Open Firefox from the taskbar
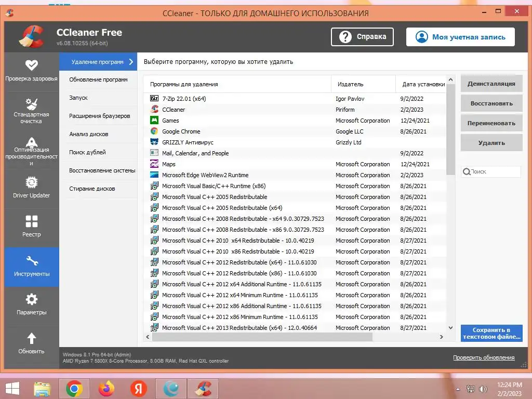Viewport: 532px width, 399px height. click(x=106, y=389)
